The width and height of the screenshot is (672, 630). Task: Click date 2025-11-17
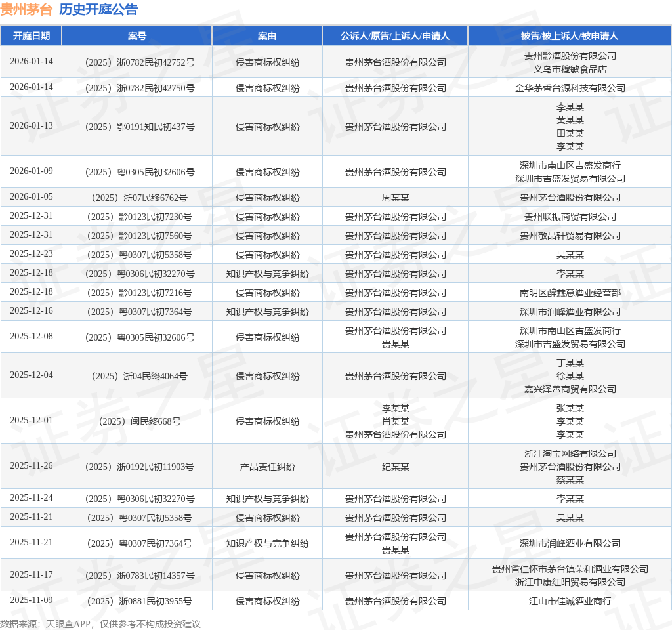click(31, 575)
